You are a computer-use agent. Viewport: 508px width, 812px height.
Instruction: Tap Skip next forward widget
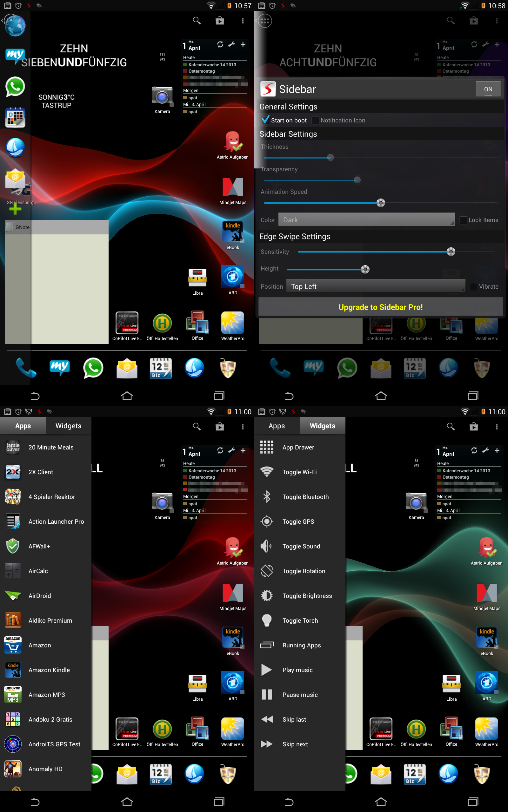point(267,744)
